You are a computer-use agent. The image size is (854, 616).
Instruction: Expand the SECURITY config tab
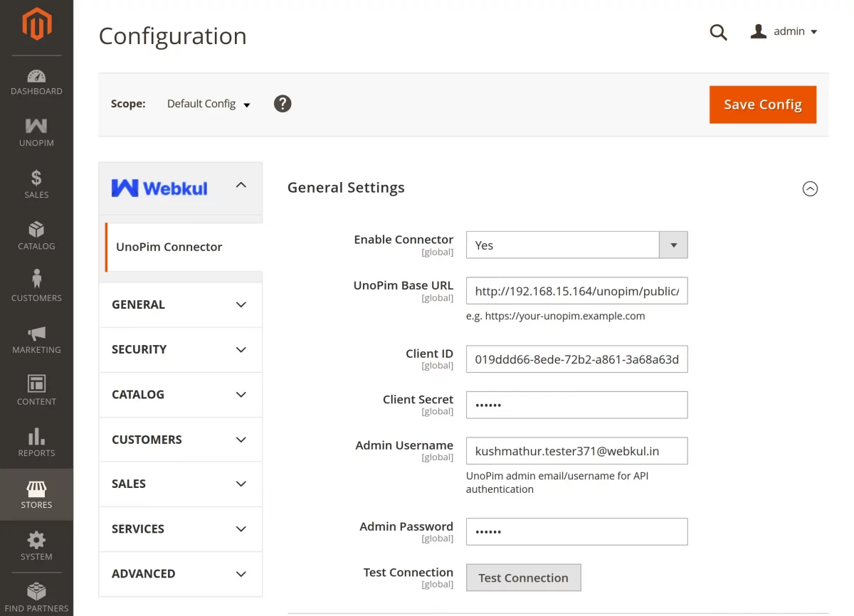coord(180,349)
